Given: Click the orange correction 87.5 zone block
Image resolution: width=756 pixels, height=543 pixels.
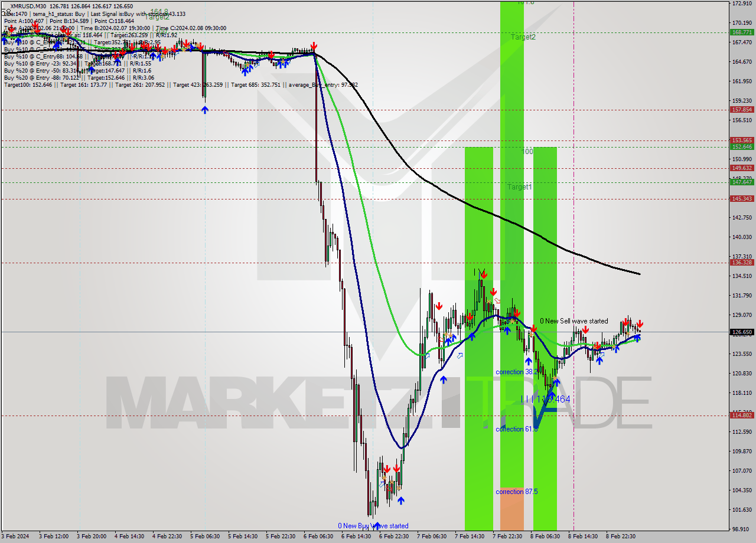Looking at the screenshot, I should click(x=511, y=509).
